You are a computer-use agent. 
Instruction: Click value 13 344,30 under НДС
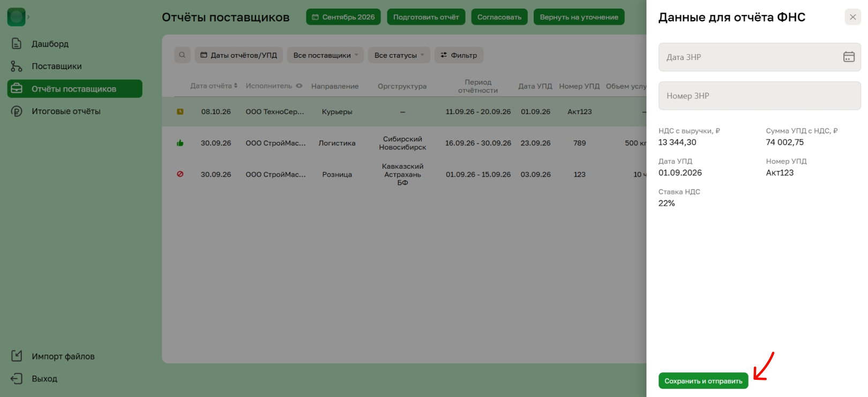point(677,143)
